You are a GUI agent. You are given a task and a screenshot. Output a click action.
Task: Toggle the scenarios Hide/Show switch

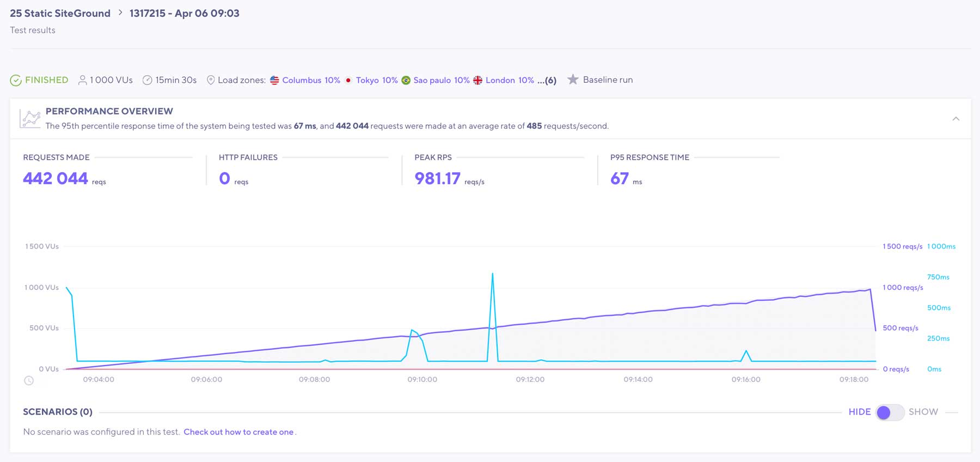[890, 412]
